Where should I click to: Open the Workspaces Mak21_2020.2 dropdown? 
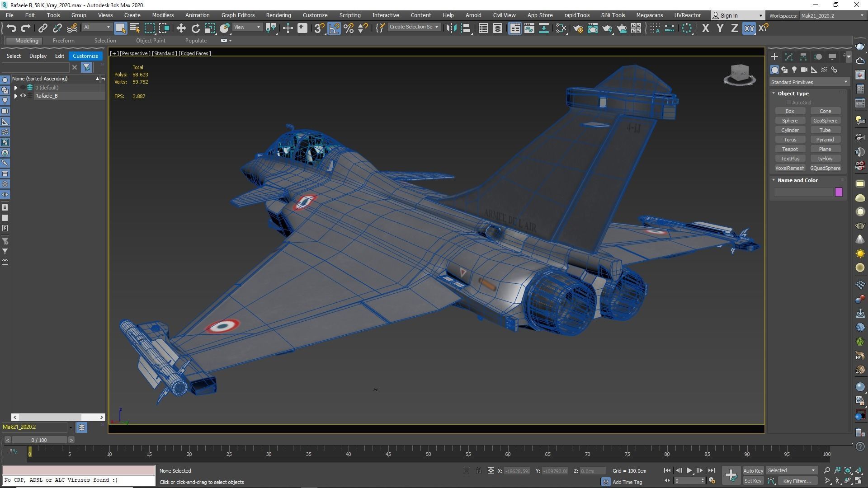pos(832,15)
